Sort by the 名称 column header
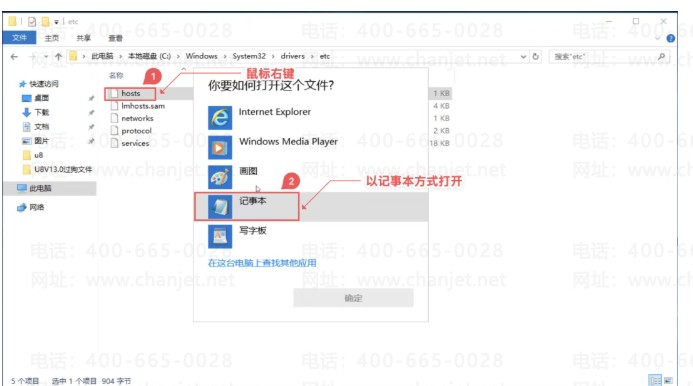The image size is (693, 386). click(x=116, y=76)
